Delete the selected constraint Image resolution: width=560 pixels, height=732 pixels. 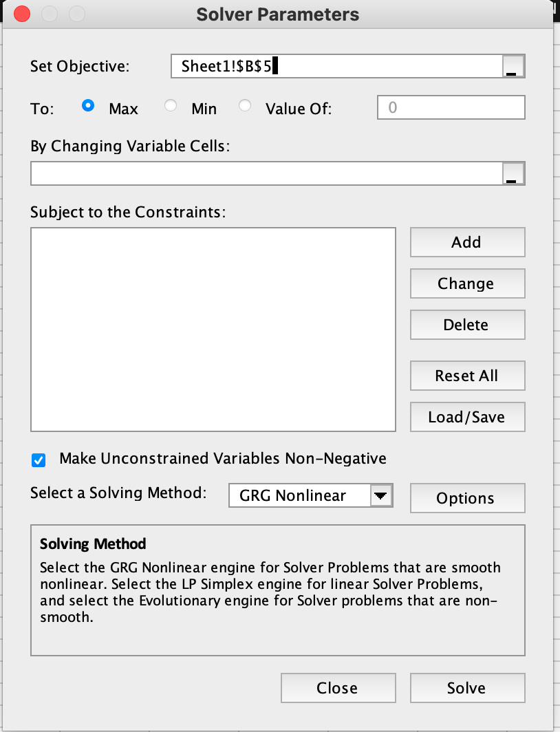467,325
